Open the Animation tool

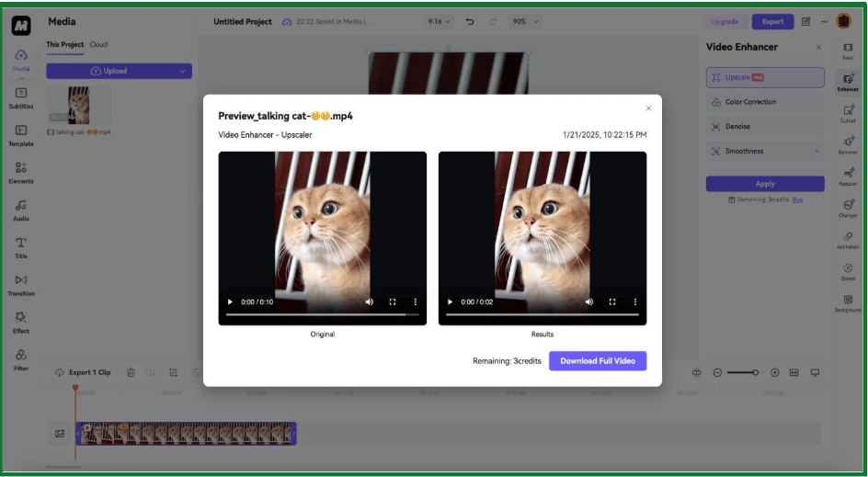click(848, 240)
